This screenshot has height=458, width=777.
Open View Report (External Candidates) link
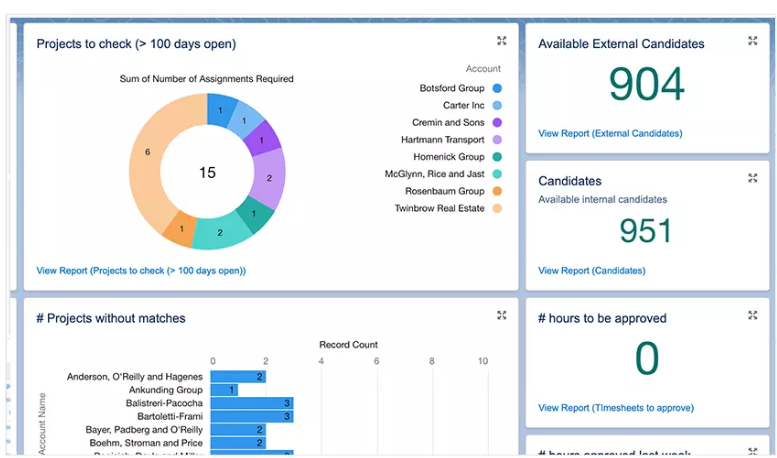(x=610, y=133)
